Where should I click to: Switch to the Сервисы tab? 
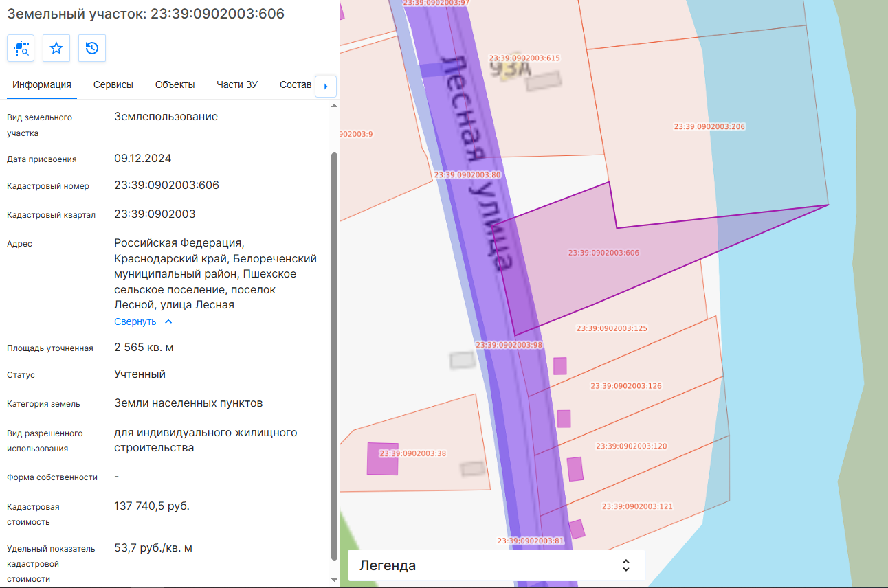[113, 85]
